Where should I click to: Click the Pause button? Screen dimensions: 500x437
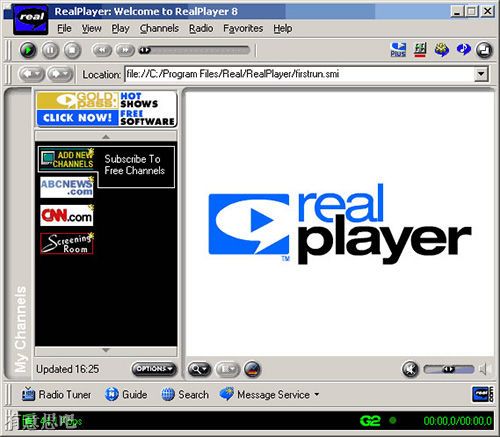(50, 50)
